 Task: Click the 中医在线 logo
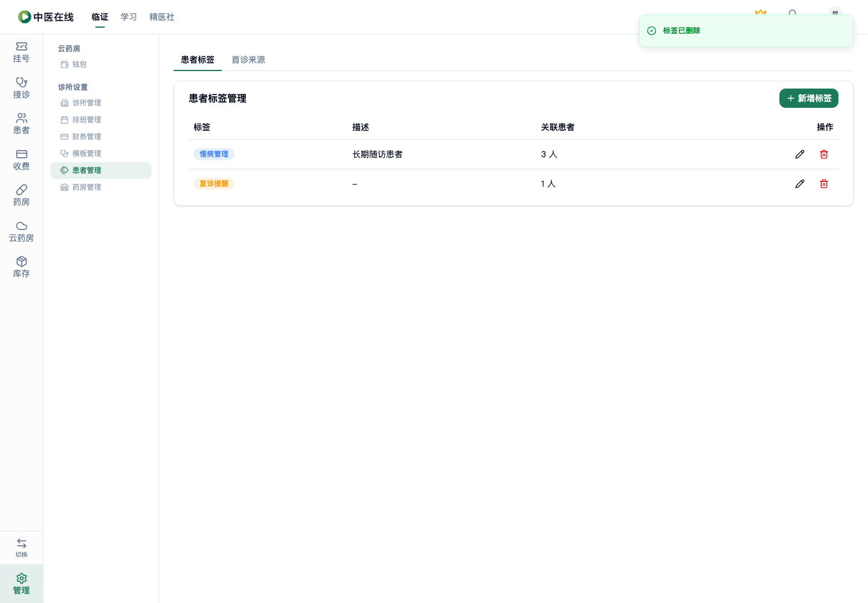tap(46, 17)
